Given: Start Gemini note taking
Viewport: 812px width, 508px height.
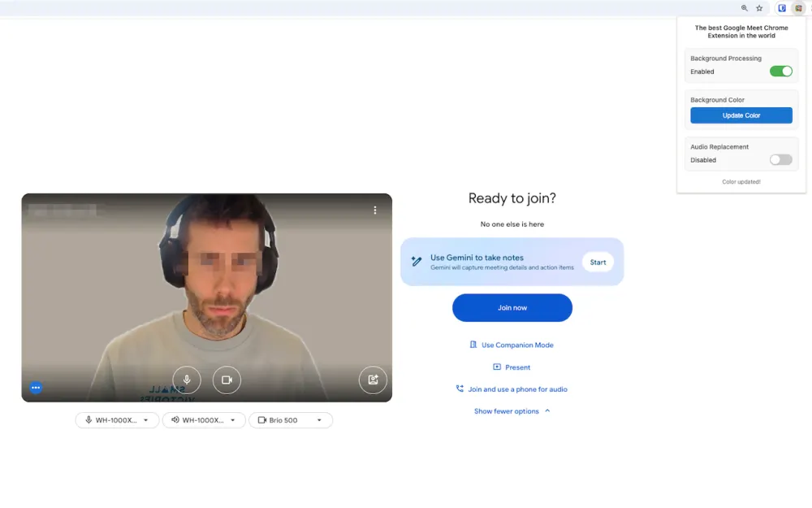Looking at the screenshot, I should pos(598,263).
